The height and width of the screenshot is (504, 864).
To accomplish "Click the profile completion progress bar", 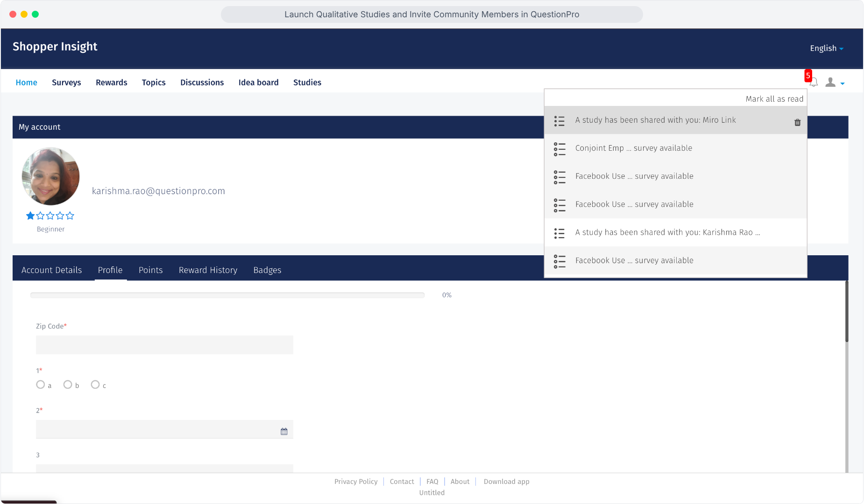I will [x=227, y=295].
